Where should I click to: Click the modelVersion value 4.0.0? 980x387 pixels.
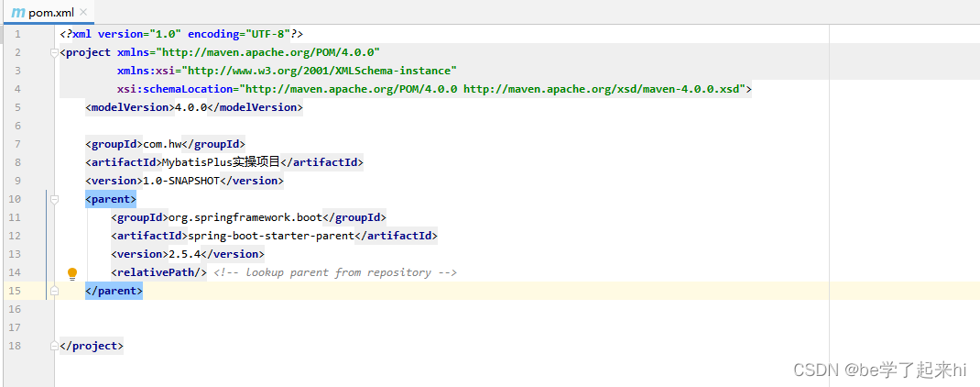[x=191, y=107]
